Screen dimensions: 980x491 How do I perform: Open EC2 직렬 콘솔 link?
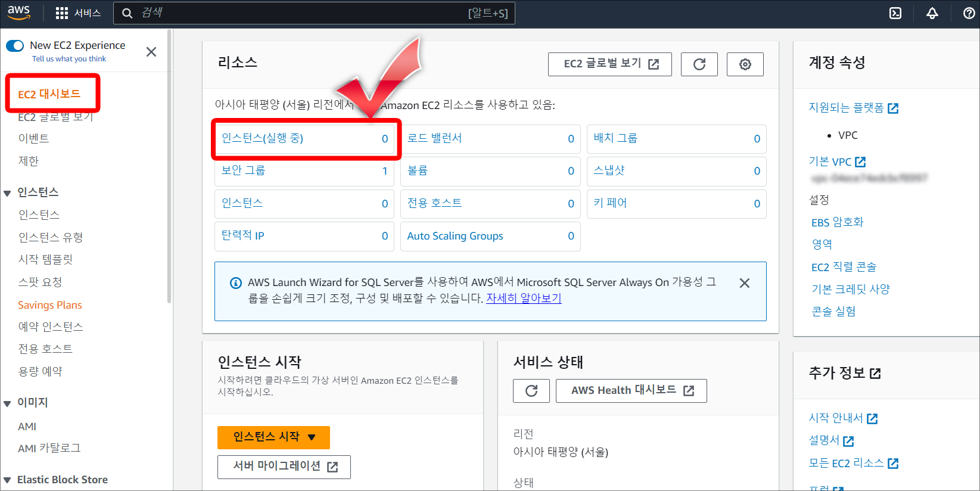[x=844, y=267]
